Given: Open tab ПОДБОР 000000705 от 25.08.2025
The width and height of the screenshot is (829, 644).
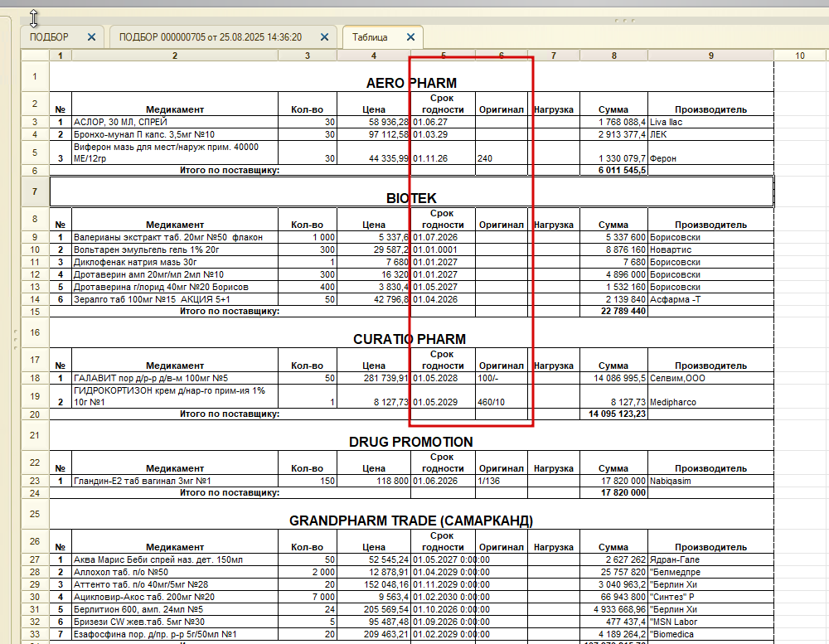Looking at the screenshot, I should point(211,37).
